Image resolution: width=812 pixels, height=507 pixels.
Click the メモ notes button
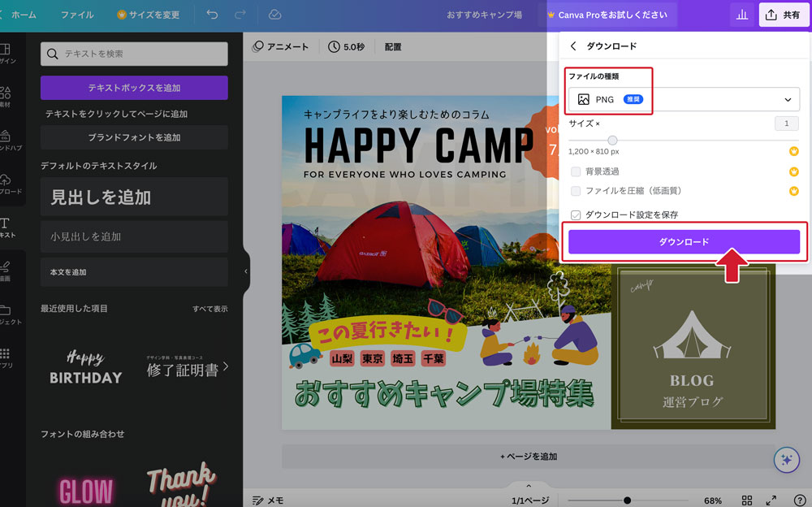(x=268, y=500)
